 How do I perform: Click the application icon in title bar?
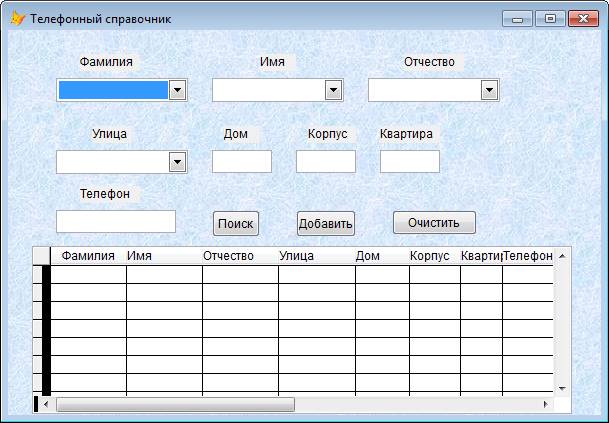point(17,18)
